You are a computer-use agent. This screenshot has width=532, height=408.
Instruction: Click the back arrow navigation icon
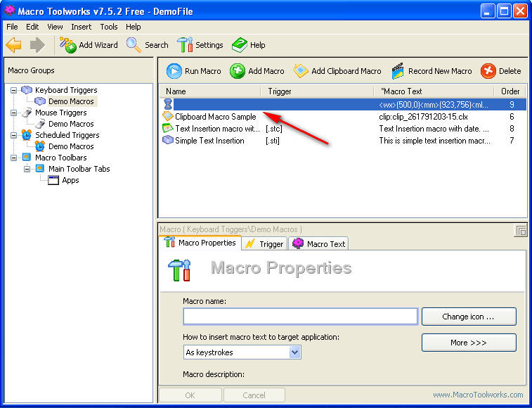click(x=14, y=45)
